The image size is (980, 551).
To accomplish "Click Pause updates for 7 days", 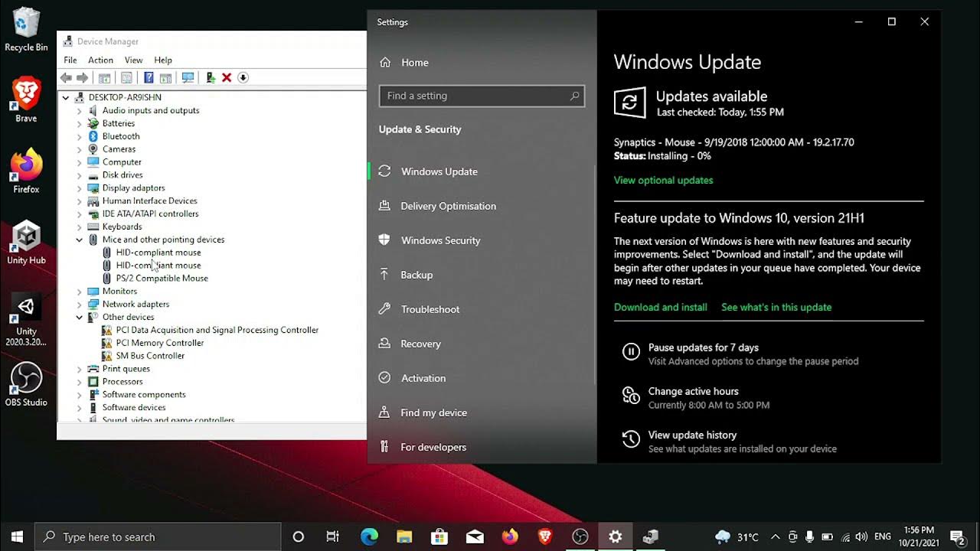I will (x=704, y=347).
